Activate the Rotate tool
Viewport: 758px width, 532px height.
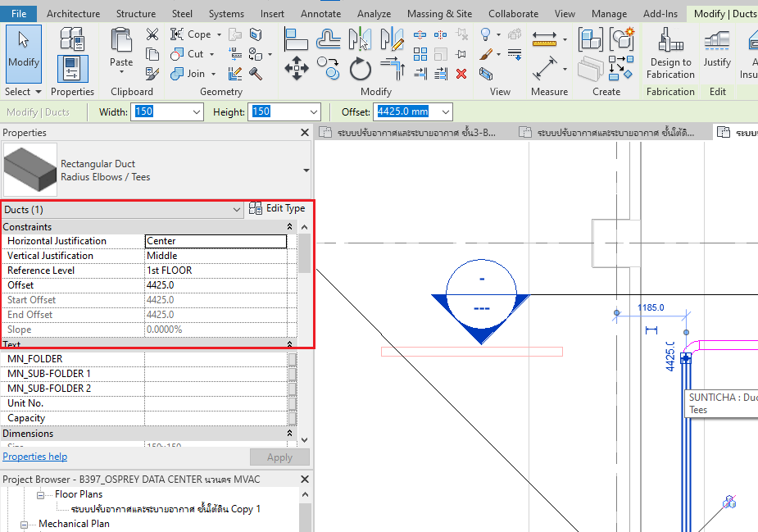pos(361,69)
